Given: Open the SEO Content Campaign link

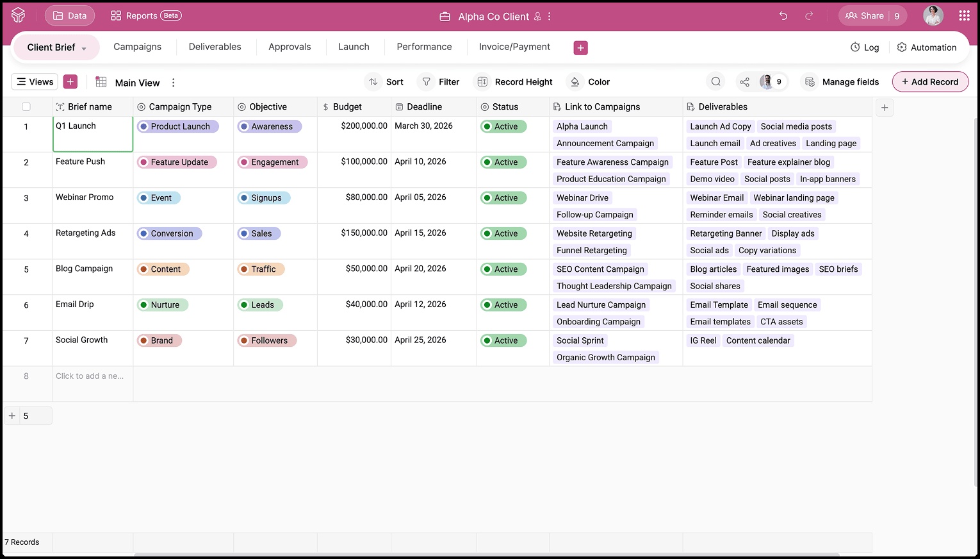Looking at the screenshot, I should 601,269.
